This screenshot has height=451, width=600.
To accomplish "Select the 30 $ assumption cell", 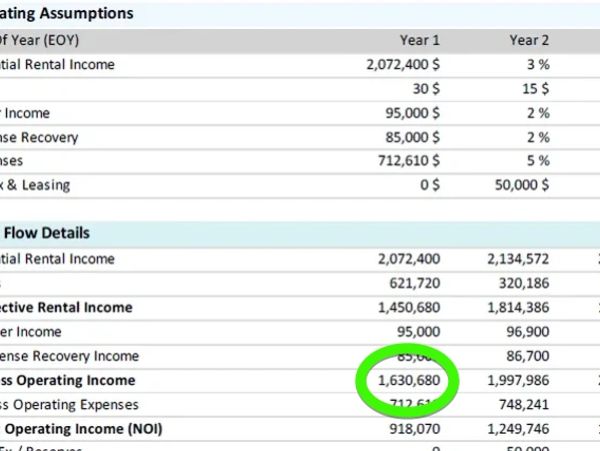I will tap(426, 89).
